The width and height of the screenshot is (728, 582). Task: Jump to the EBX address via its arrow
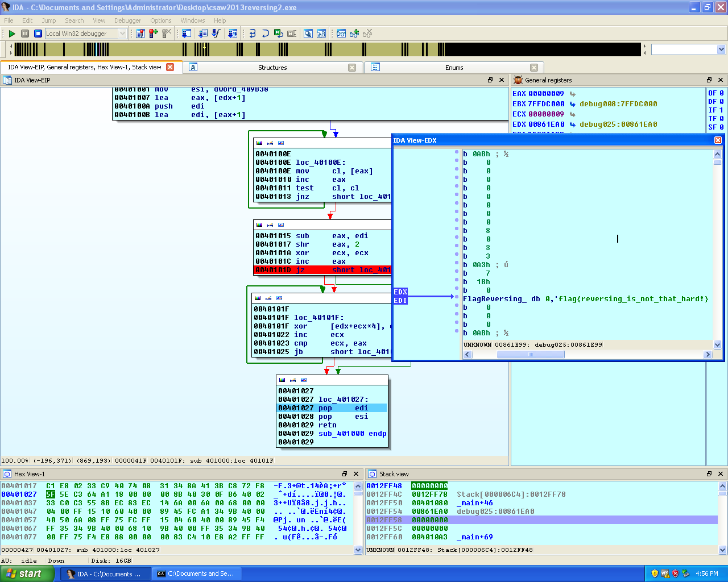573,104
